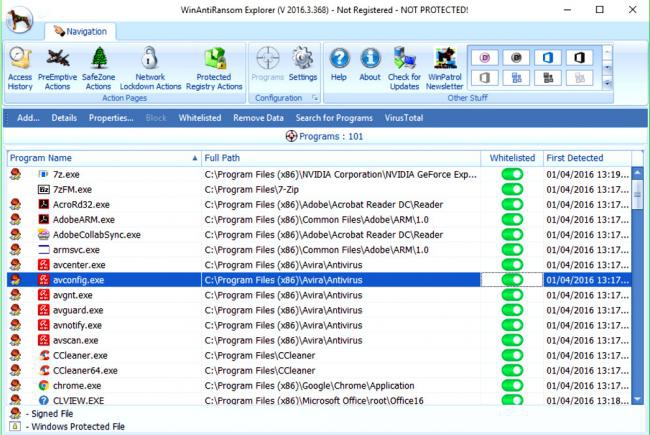Click VirusTotal command

(x=404, y=118)
